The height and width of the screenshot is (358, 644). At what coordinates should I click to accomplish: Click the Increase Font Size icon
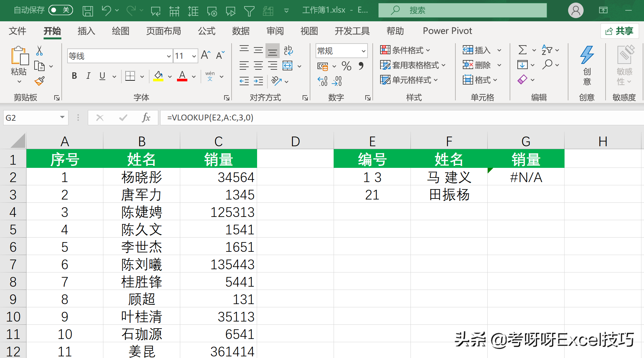(205, 55)
